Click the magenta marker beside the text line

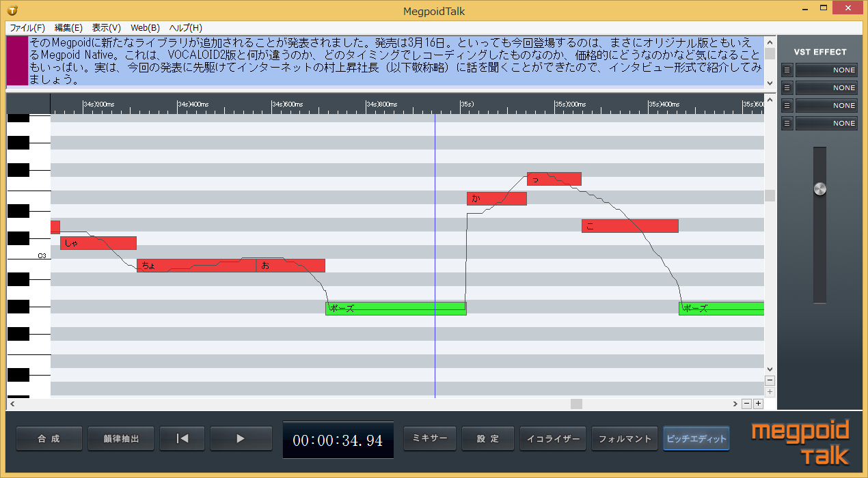[17, 61]
